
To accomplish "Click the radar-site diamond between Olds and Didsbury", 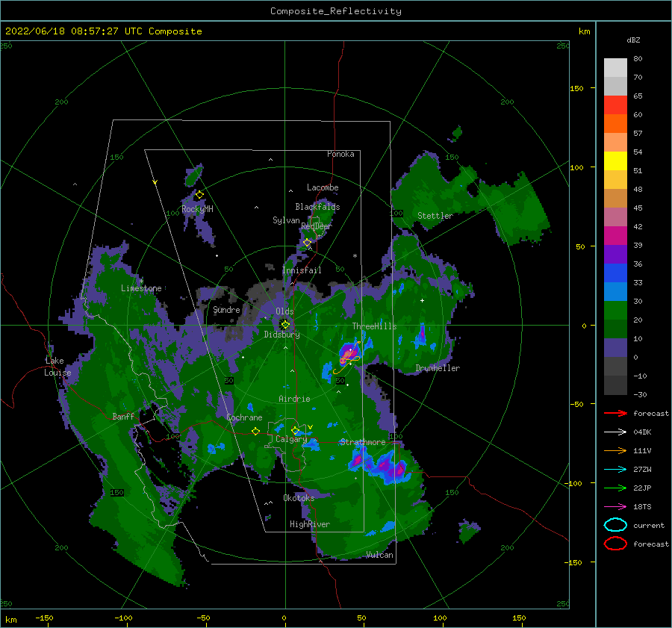I will 285,325.
